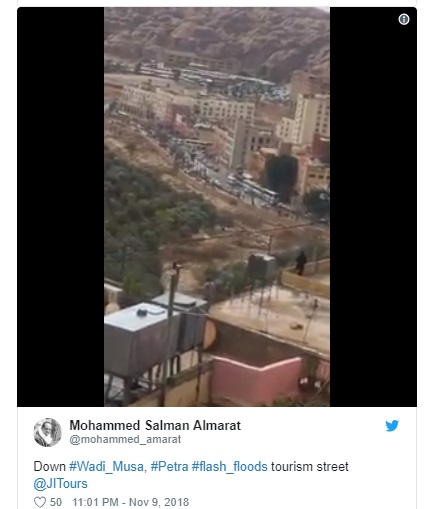425x509 pixels.
Task: Visit the @JITours mention
Action: pyautogui.click(x=60, y=484)
